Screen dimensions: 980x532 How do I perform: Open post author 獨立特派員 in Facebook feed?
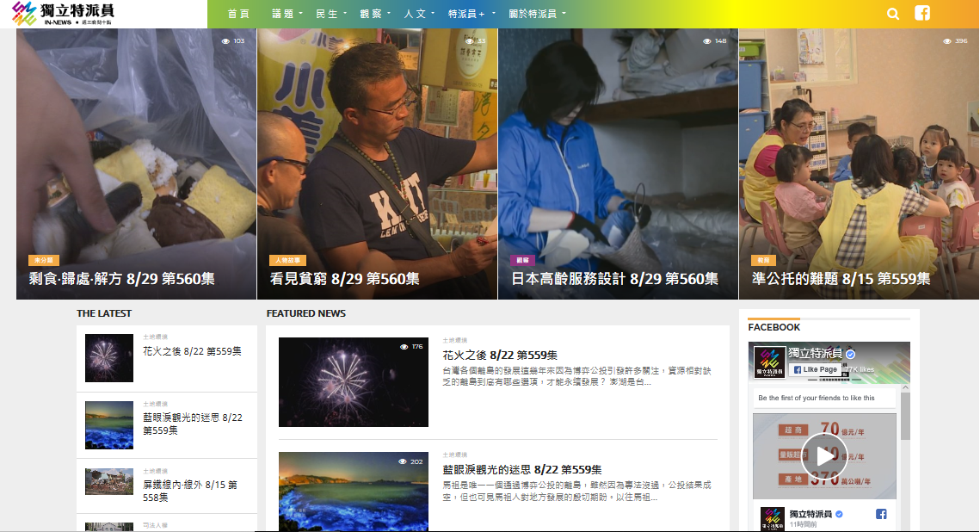pos(811,514)
